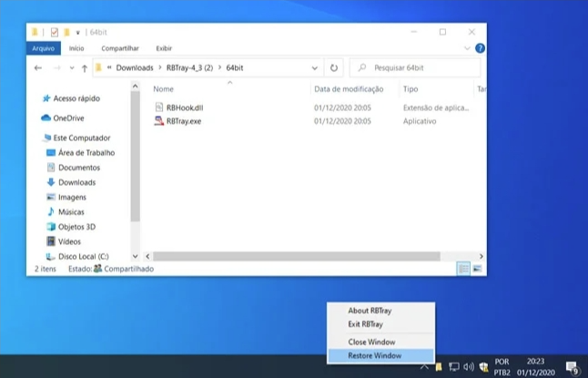Open the Arquivo tab
588x378 pixels.
coord(43,48)
